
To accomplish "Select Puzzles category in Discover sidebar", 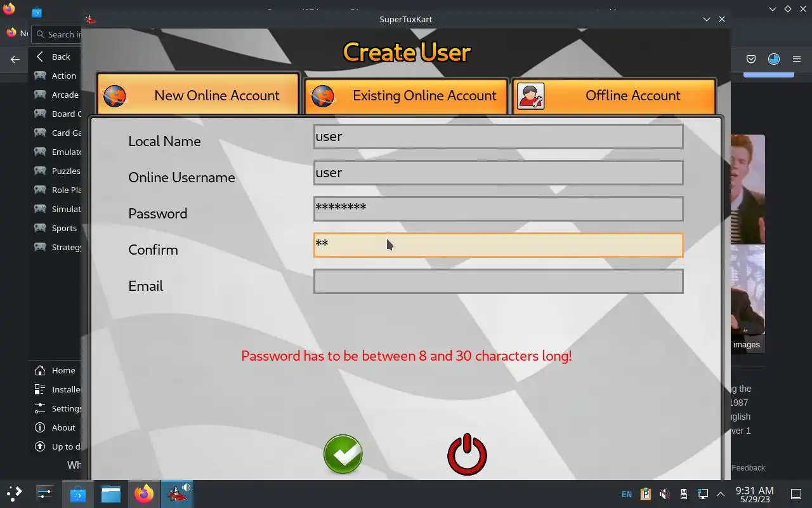I will tap(56, 171).
